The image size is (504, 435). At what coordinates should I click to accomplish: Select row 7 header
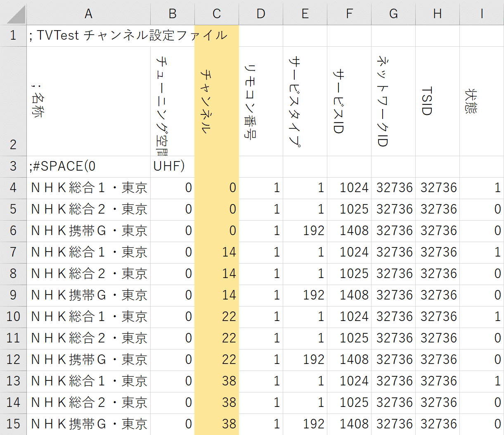(x=13, y=252)
